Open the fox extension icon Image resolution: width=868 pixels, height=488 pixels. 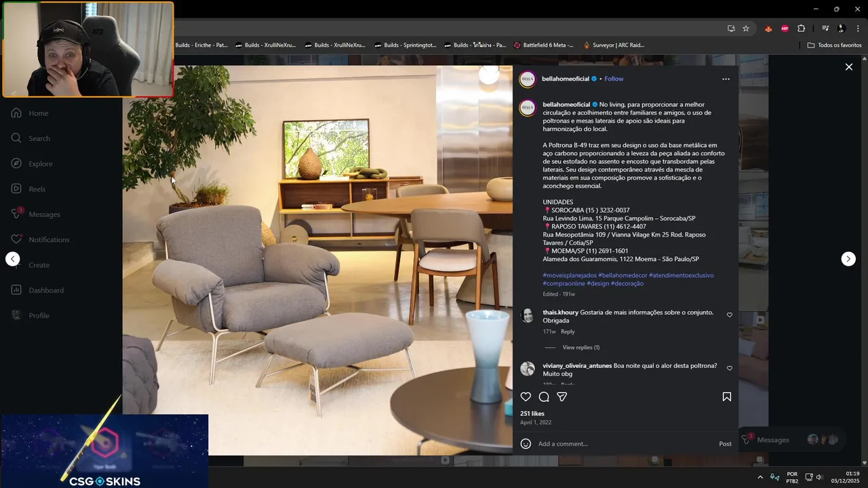click(768, 28)
